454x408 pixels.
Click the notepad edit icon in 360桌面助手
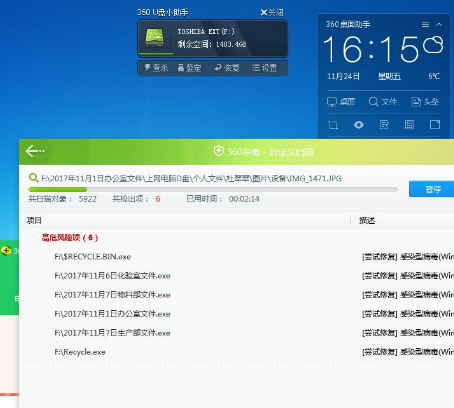click(384, 125)
